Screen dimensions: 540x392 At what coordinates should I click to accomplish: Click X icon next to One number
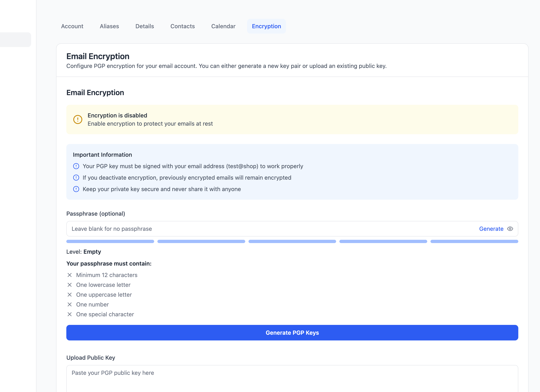coord(70,304)
